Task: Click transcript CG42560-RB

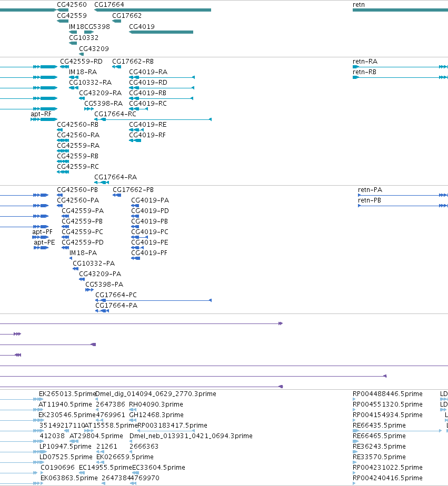Action: coord(77,125)
